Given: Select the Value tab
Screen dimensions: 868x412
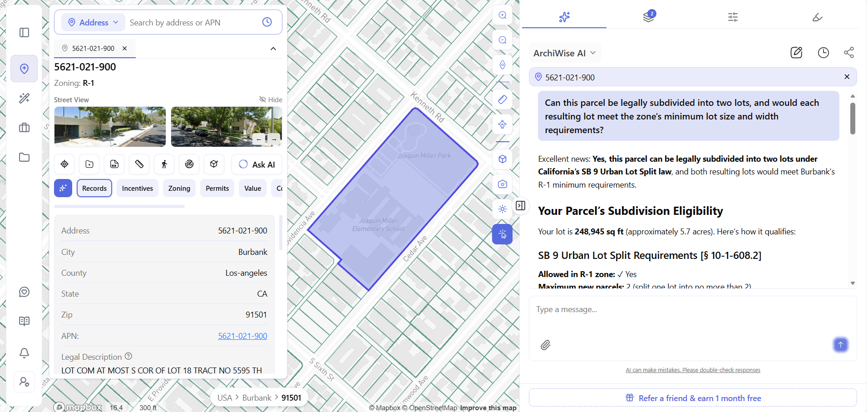Looking at the screenshot, I should [x=253, y=188].
